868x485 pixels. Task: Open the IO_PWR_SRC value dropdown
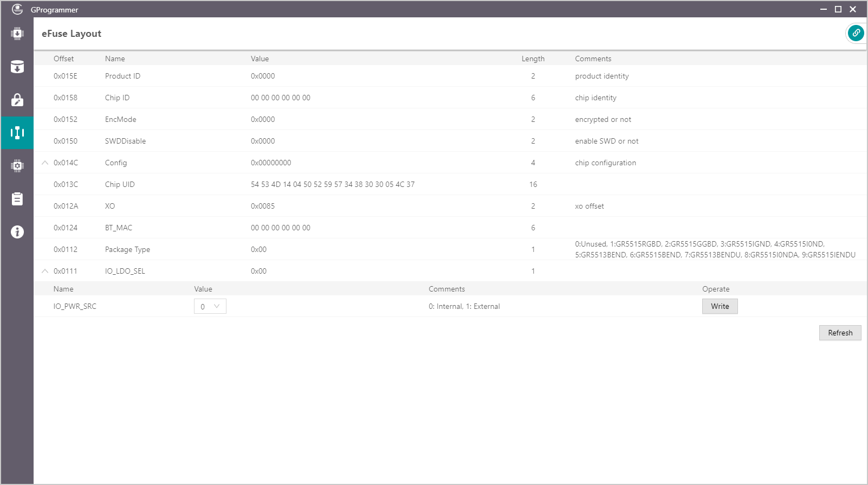(x=210, y=306)
